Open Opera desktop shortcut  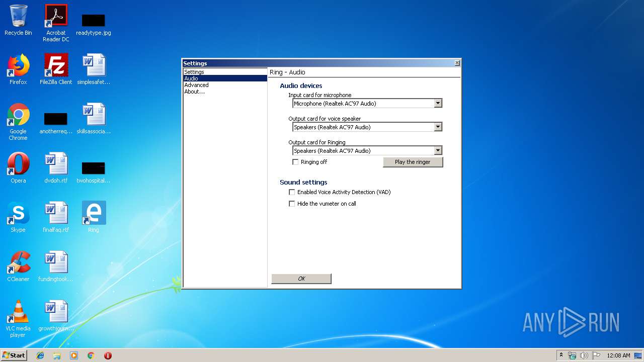click(x=18, y=168)
